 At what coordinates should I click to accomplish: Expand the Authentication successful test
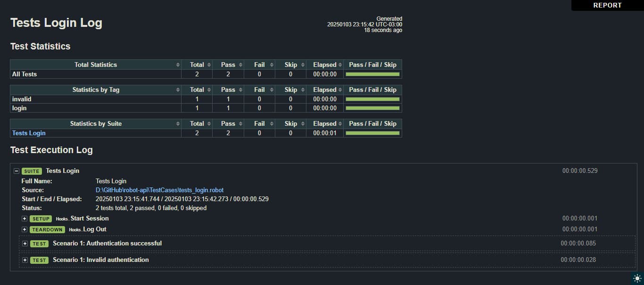pos(25,244)
